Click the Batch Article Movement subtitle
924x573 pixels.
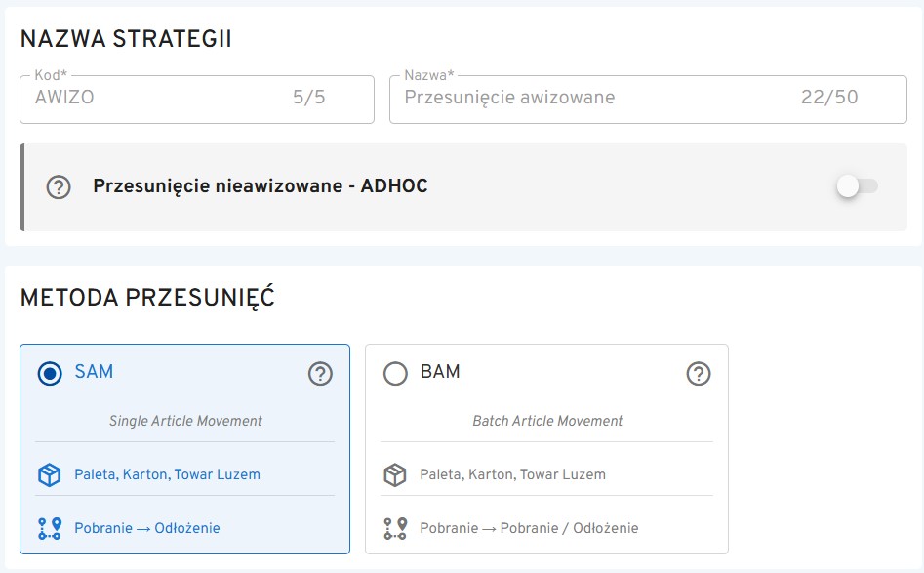(547, 421)
